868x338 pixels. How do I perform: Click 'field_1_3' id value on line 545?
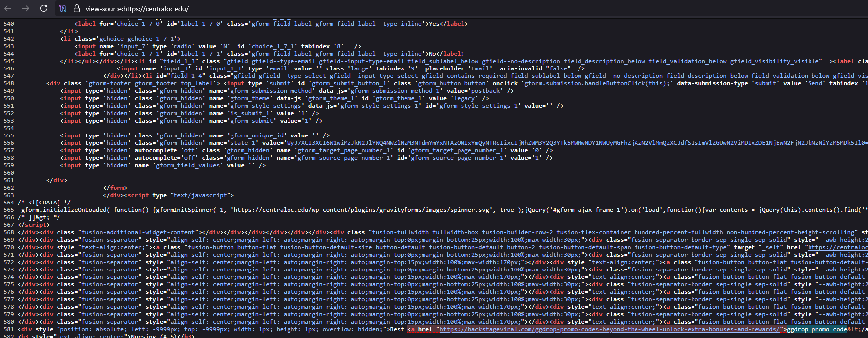(x=179, y=61)
